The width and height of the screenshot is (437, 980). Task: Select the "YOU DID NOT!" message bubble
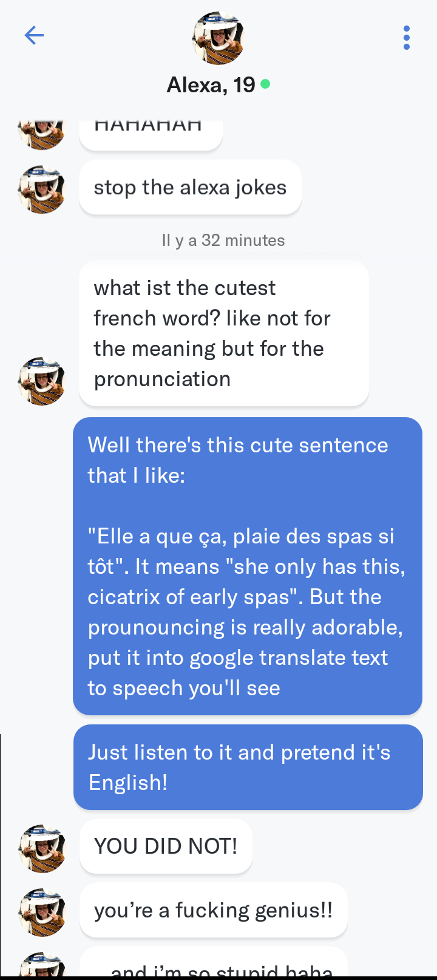(166, 846)
